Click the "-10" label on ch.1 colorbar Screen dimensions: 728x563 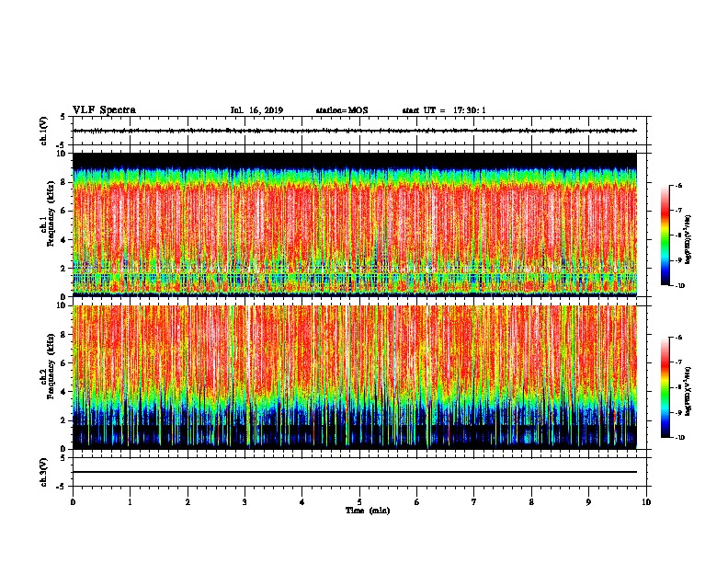point(679,286)
